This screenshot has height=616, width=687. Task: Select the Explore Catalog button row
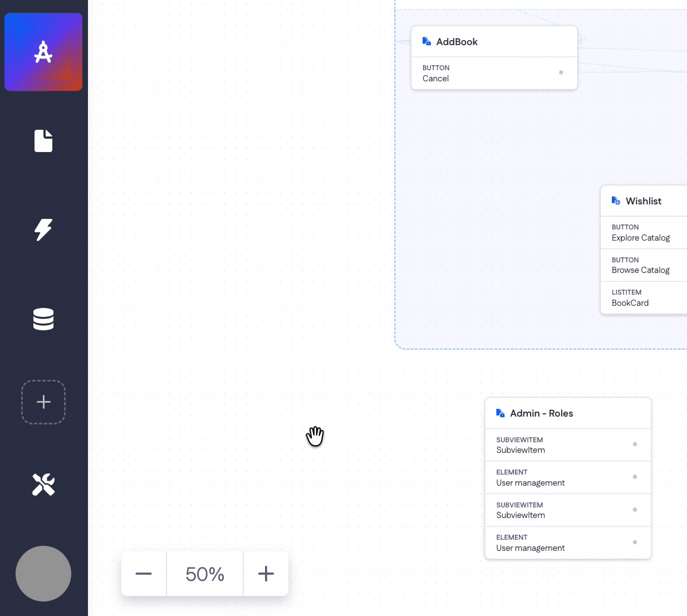(644, 232)
